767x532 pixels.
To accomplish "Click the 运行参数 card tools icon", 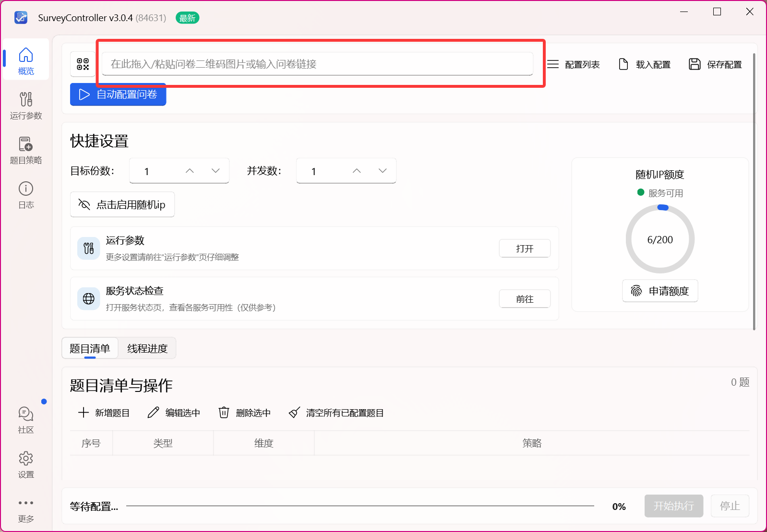I will coord(89,248).
